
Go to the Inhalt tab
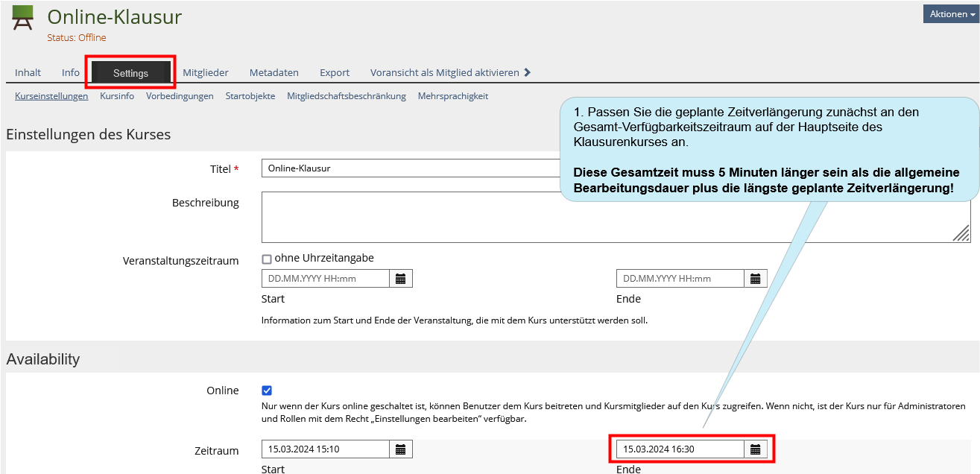28,72
